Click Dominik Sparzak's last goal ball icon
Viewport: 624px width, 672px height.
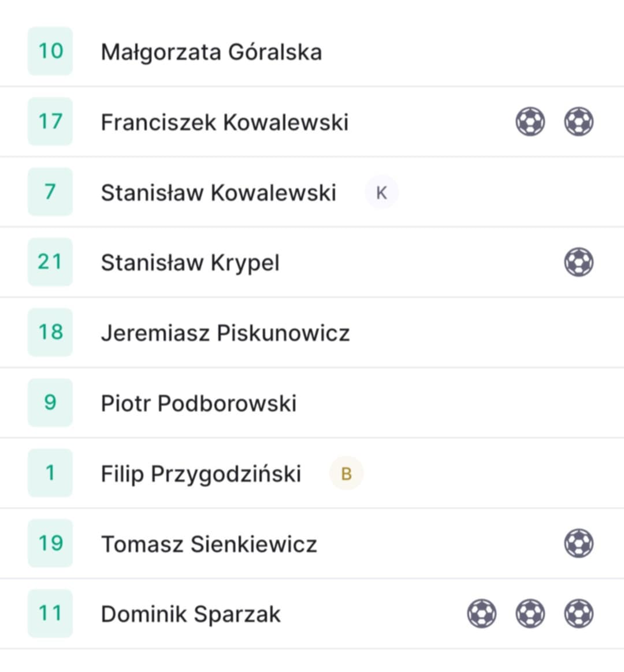[578, 614]
